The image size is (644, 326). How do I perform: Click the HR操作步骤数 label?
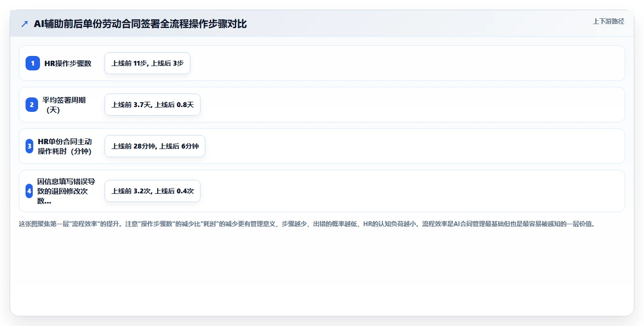68,63
